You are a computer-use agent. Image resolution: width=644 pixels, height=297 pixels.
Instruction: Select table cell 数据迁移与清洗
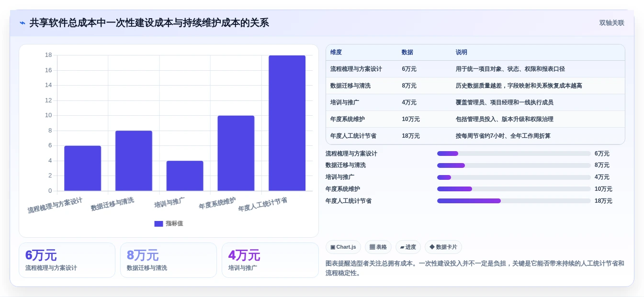click(x=350, y=86)
